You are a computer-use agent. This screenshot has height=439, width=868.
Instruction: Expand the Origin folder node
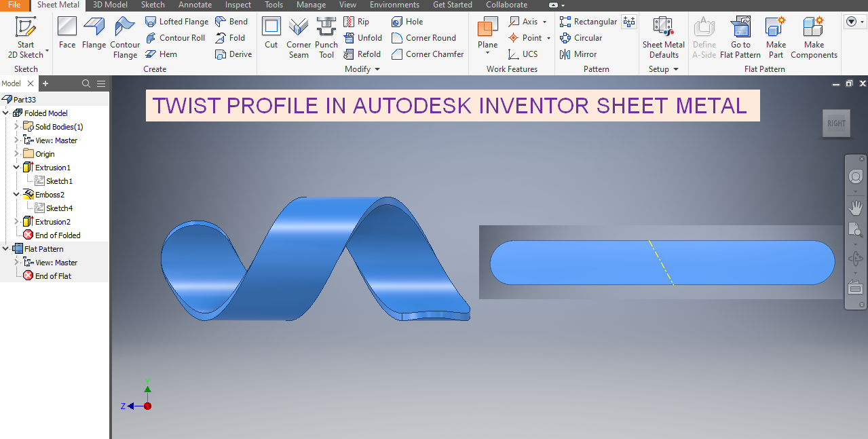click(x=17, y=154)
